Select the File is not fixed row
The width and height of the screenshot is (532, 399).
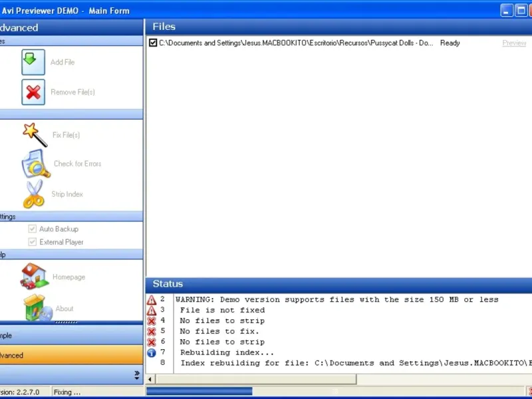(x=222, y=310)
